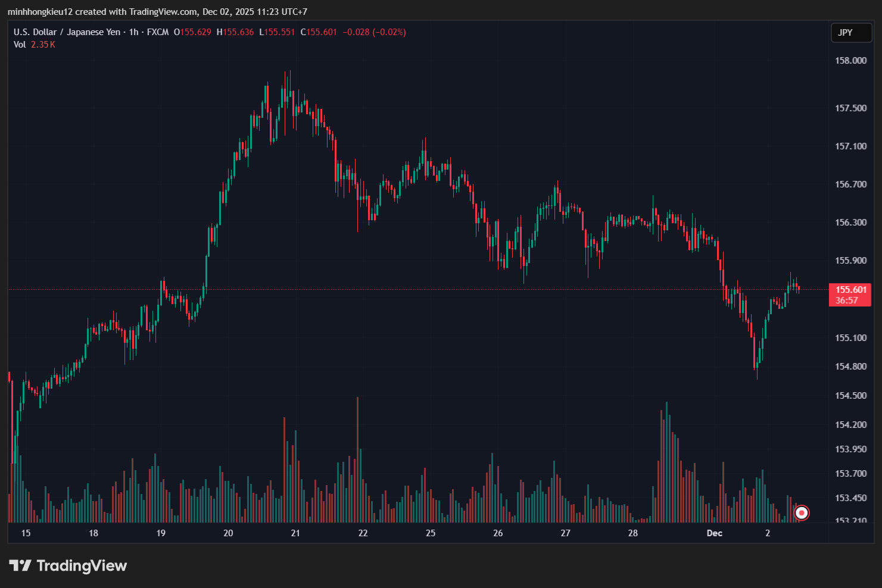Image resolution: width=882 pixels, height=588 pixels.
Task: Click date 25 on the time axis
Action: [x=431, y=533]
